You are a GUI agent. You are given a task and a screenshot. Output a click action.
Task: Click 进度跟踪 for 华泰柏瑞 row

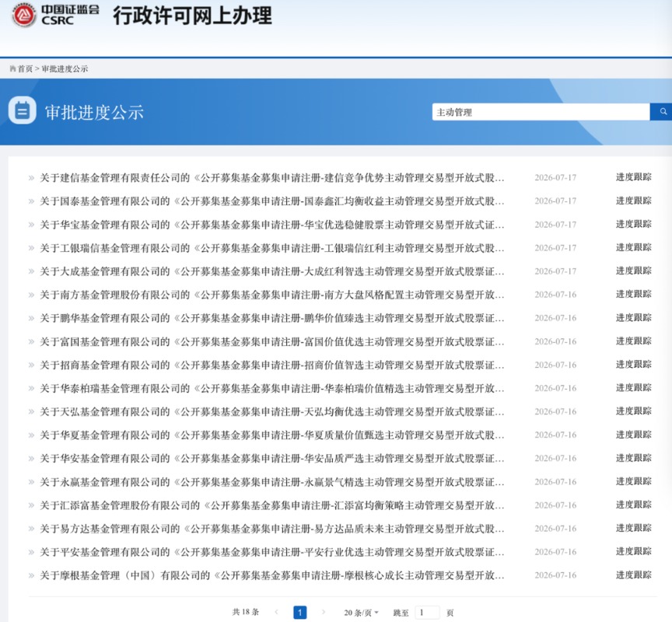[633, 388]
